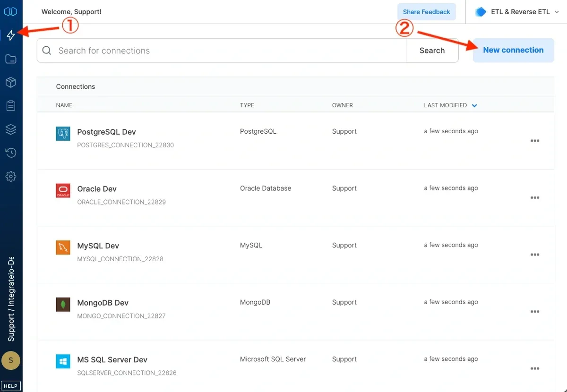Open the history clock icon in sidebar
The height and width of the screenshot is (392, 567).
pos(11,153)
